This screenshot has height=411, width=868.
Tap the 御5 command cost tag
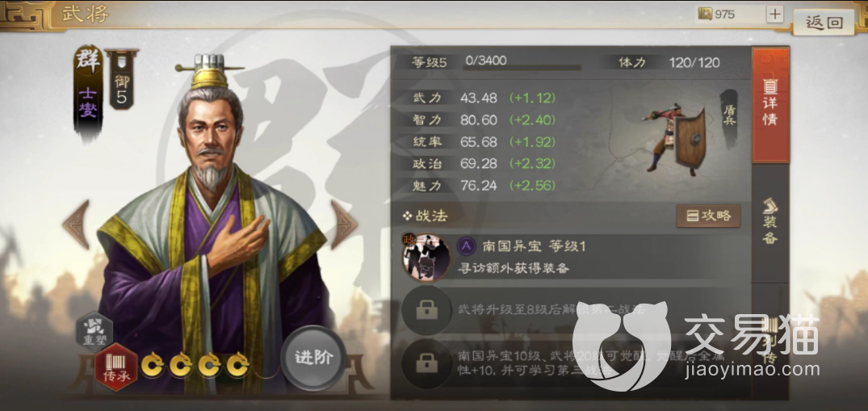click(121, 79)
